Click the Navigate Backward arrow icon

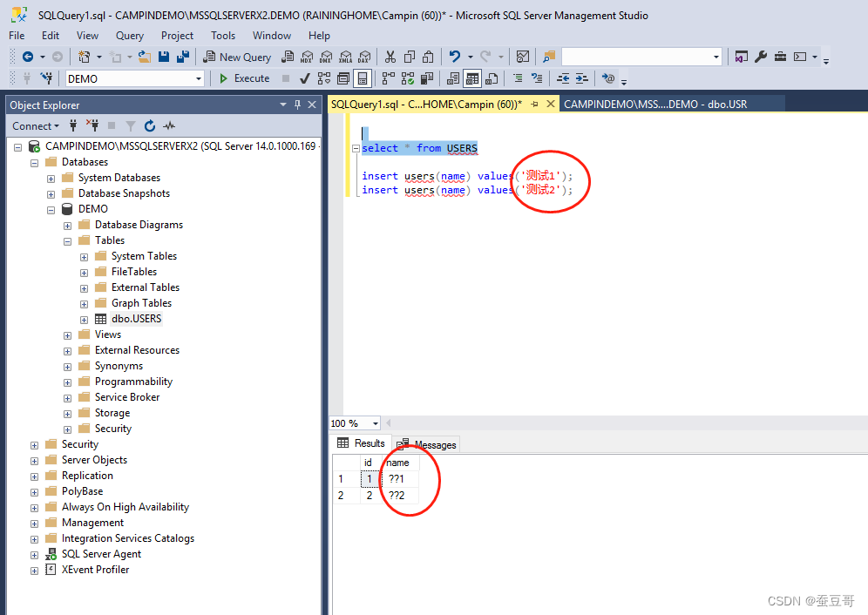(28, 57)
